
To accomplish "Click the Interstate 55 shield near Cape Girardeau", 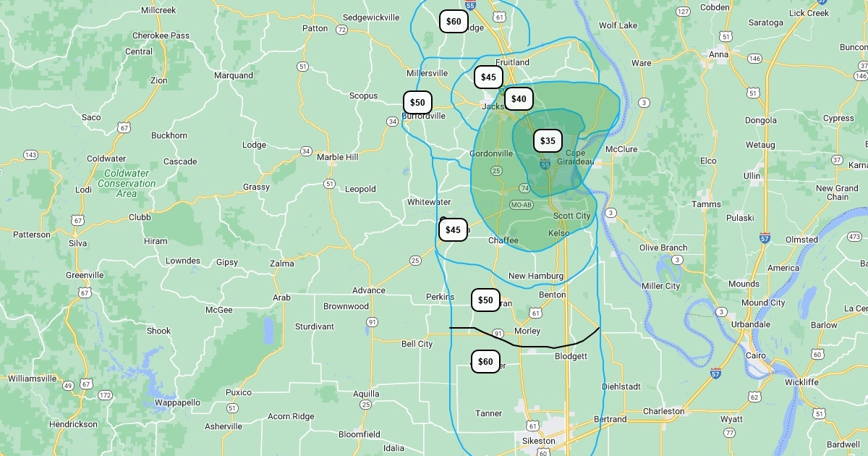I will (x=545, y=166).
